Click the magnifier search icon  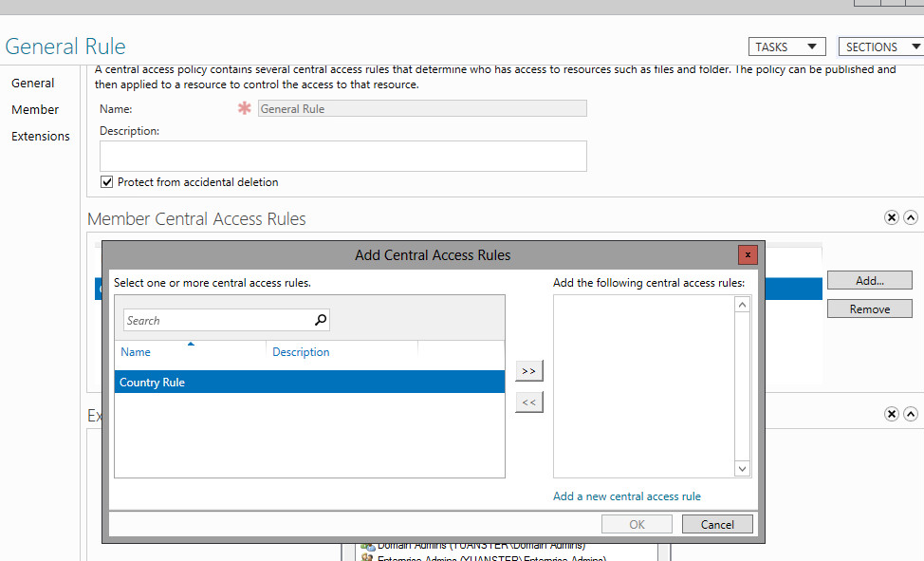pyautogui.click(x=321, y=320)
